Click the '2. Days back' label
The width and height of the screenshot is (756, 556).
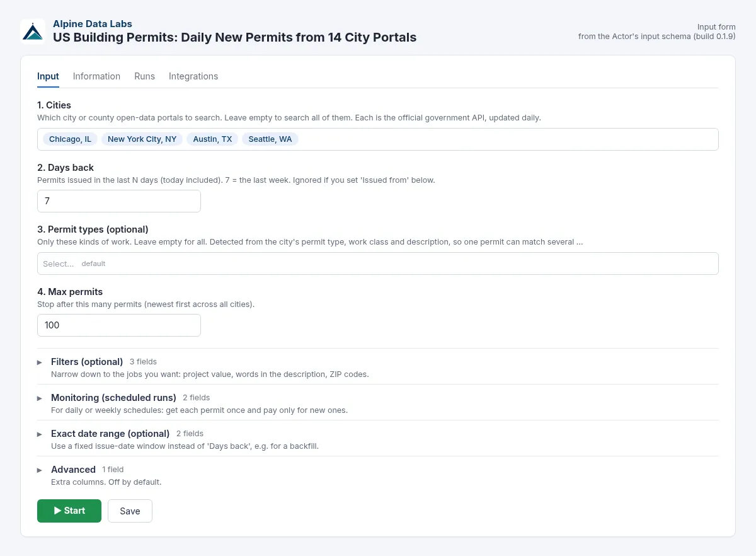click(66, 168)
